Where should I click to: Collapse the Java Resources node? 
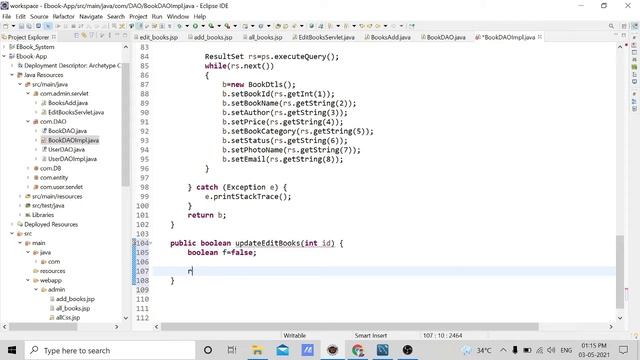[12, 75]
